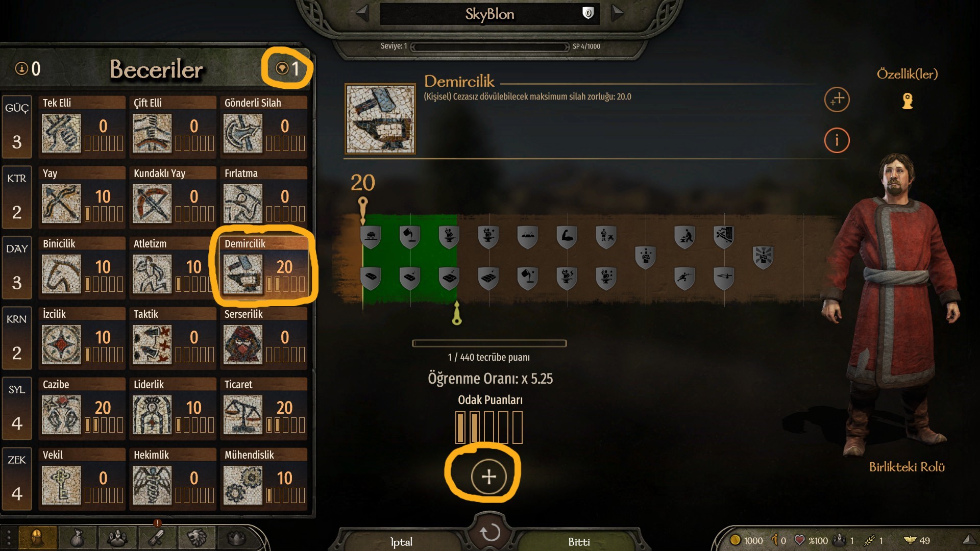Pick the second top-row perk shield
This screenshot has width=980, height=551.
click(x=410, y=237)
